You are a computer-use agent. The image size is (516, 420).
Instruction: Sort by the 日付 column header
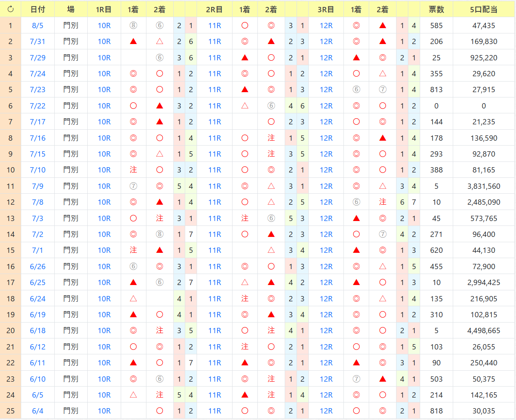[38, 9]
